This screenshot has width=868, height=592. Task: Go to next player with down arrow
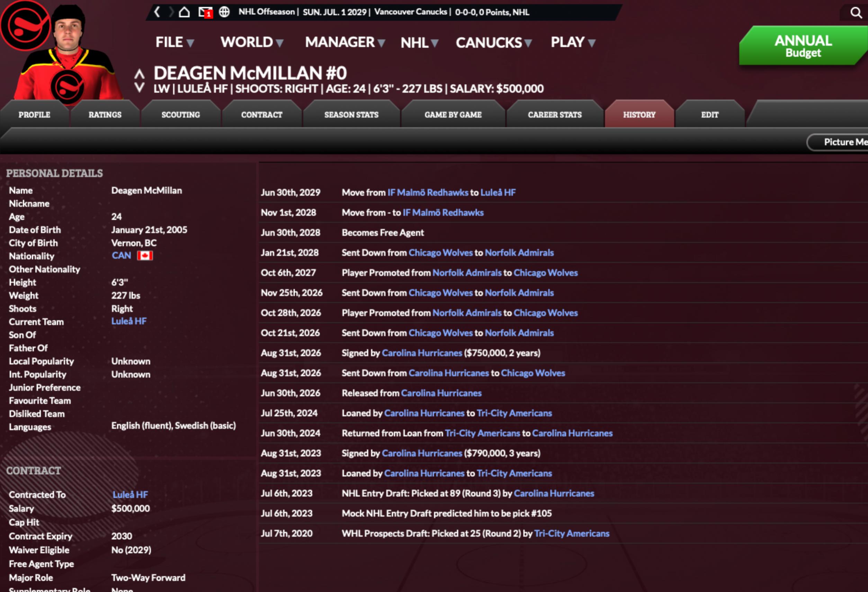click(139, 88)
